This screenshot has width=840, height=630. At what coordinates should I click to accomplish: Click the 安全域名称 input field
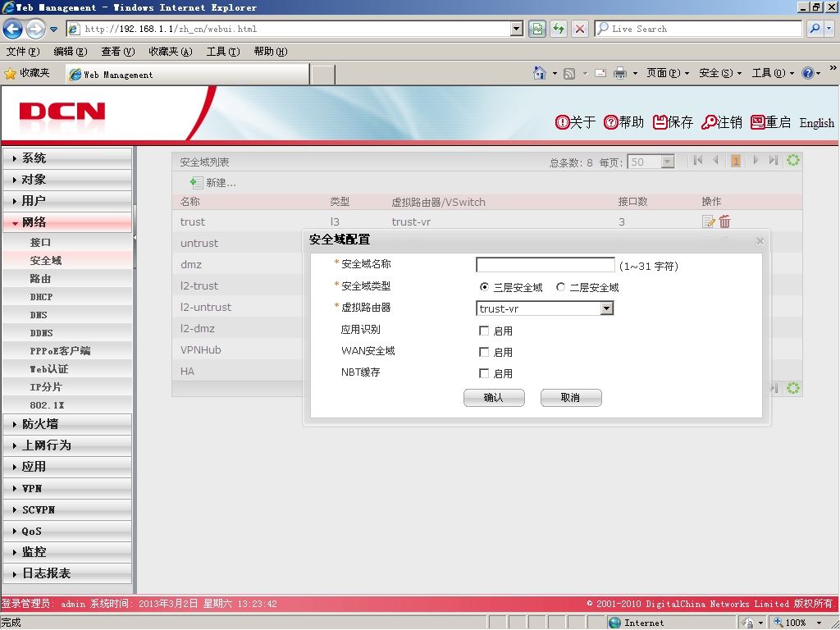click(546, 265)
